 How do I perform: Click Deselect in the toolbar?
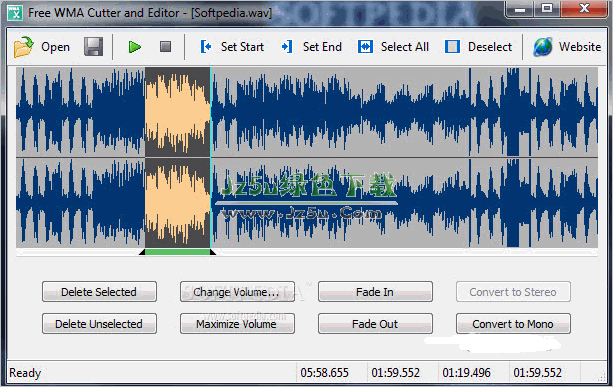[479, 47]
